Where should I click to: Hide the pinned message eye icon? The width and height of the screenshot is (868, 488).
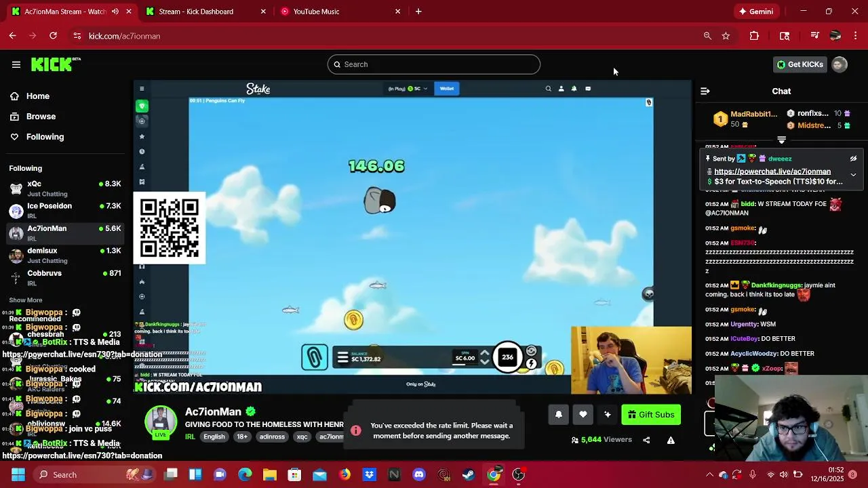coord(853,159)
